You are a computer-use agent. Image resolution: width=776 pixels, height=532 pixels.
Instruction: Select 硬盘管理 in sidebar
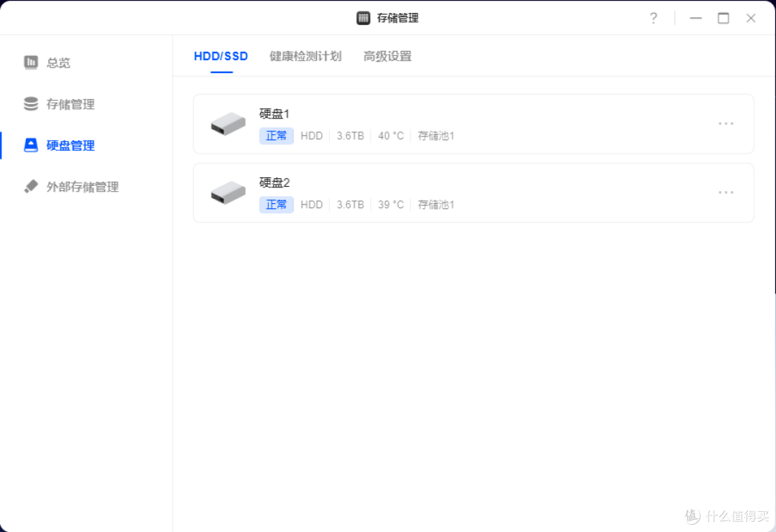(70, 145)
